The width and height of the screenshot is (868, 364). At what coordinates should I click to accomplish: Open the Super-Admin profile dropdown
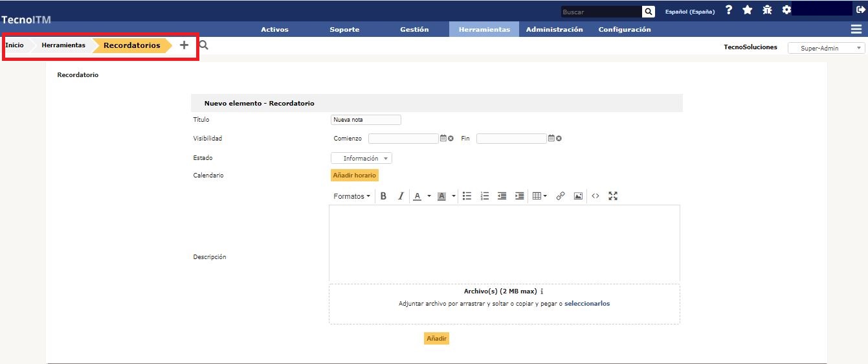pos(826,48)
